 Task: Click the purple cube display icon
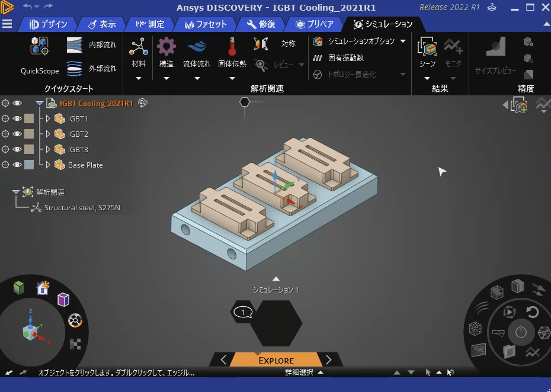click(63, 300)
